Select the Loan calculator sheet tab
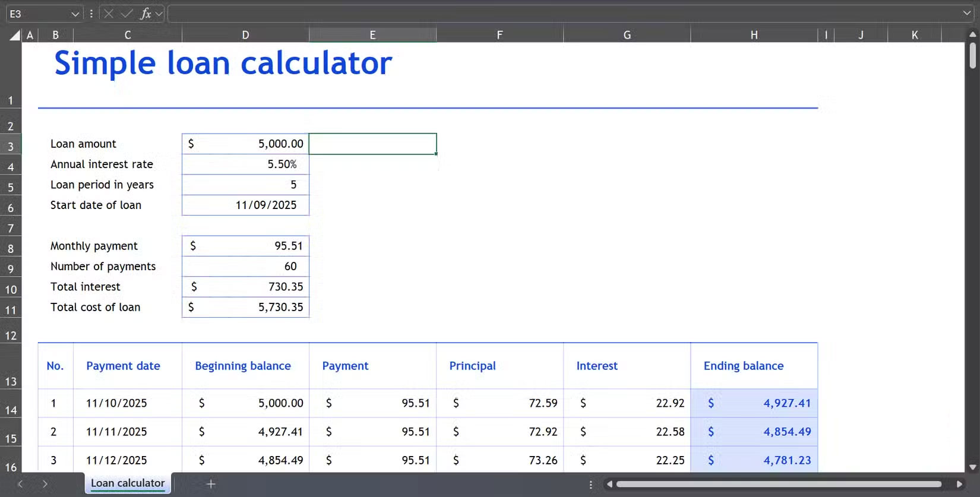Viewport: 980px width, 497px height. pos(128,483)
